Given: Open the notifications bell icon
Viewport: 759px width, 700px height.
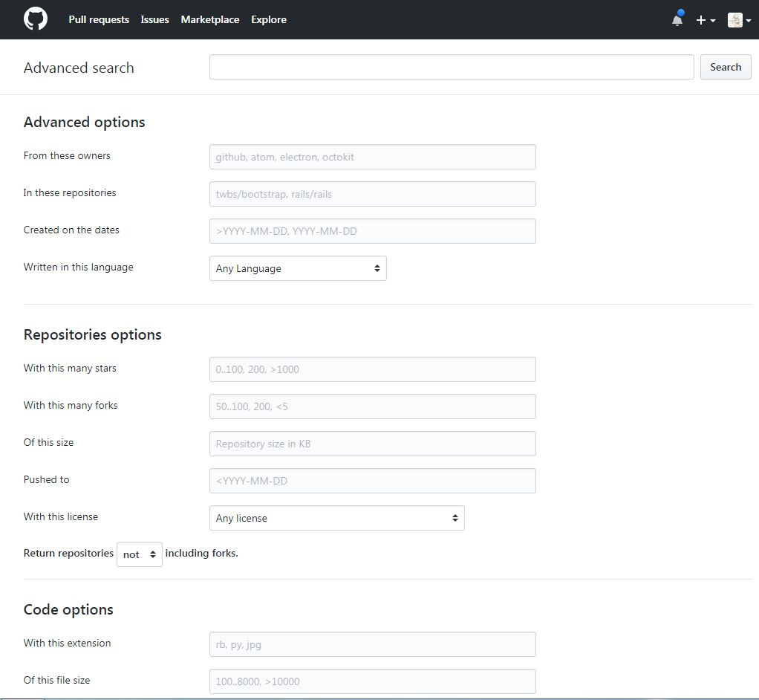Looking at the screenshot, I should pos(677,19).
